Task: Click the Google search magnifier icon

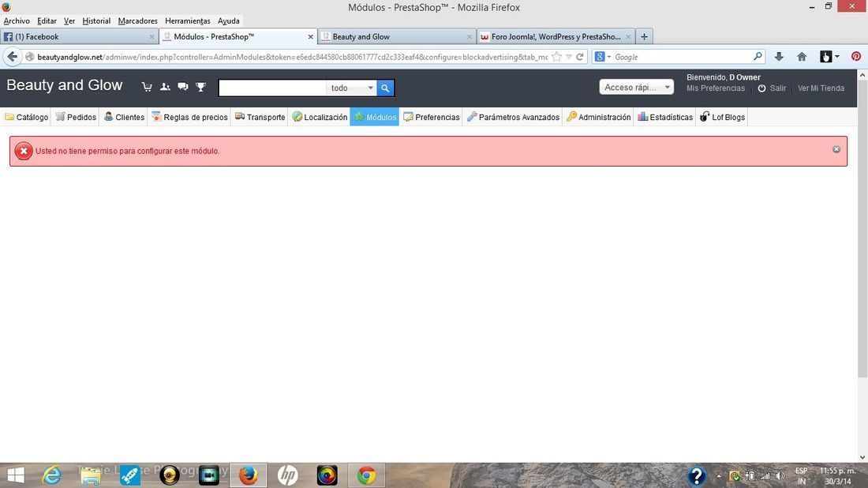Action: point(758,56)
